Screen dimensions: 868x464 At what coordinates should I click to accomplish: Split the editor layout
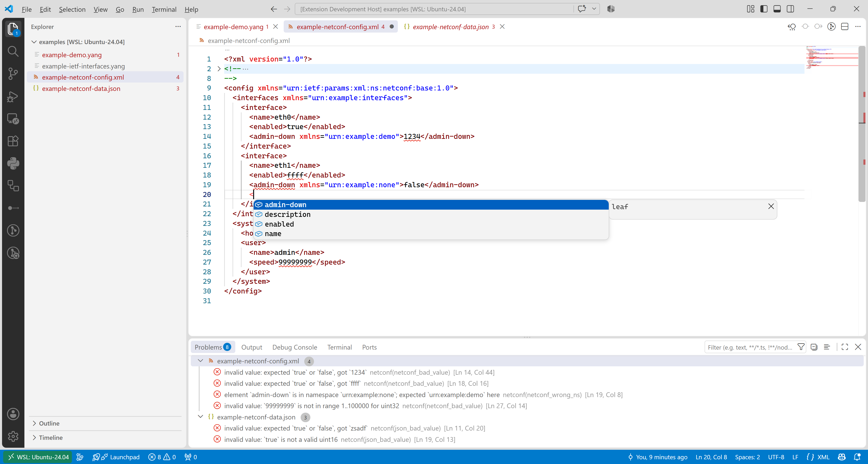coord(845,27)
